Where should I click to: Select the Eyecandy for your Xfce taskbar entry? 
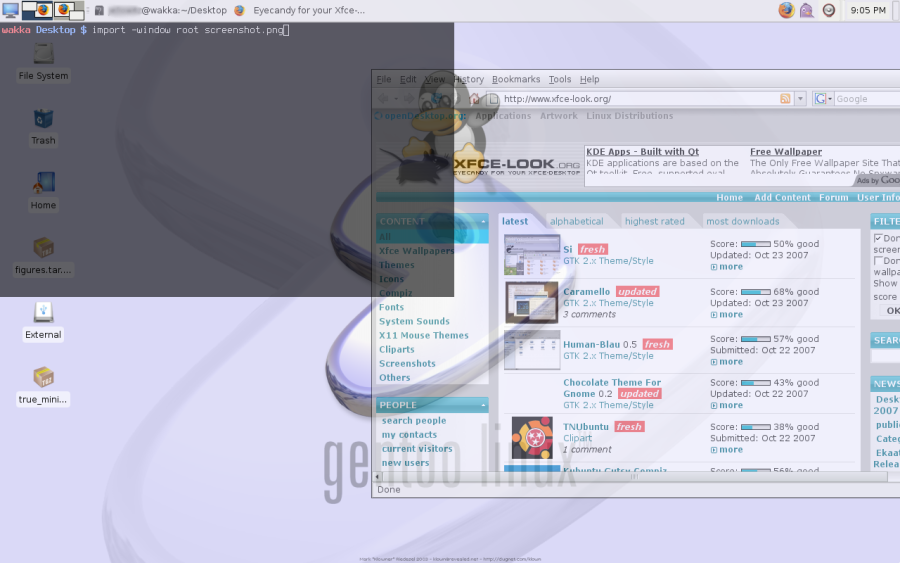pos(300,10)
